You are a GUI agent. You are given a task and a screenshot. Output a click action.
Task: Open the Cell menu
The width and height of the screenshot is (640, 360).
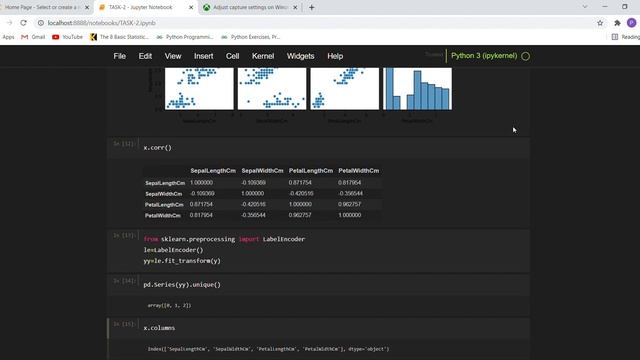pos(232,56)
